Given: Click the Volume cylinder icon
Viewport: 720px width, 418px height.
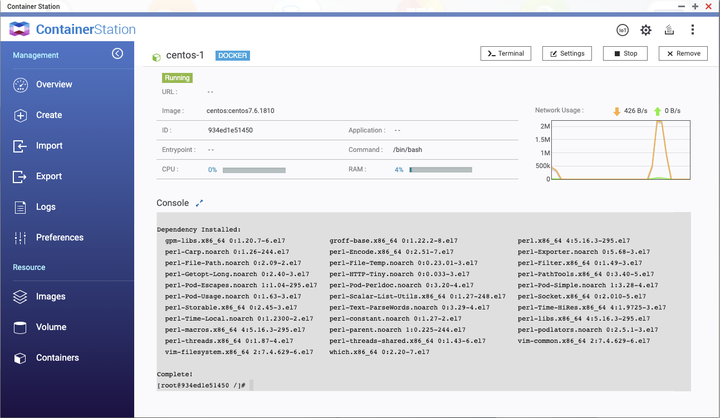Looking at the screenshot, I should pyautogui.click(x=20, y=328).
